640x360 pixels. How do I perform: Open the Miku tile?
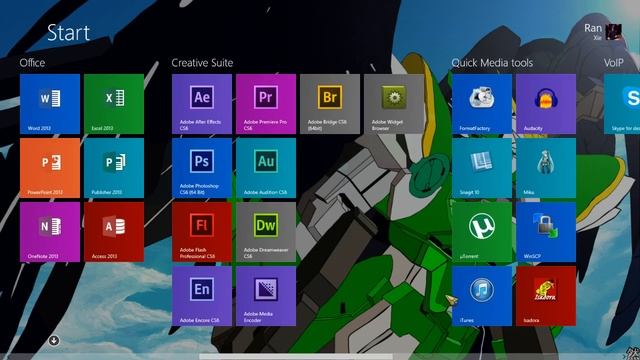546,168
